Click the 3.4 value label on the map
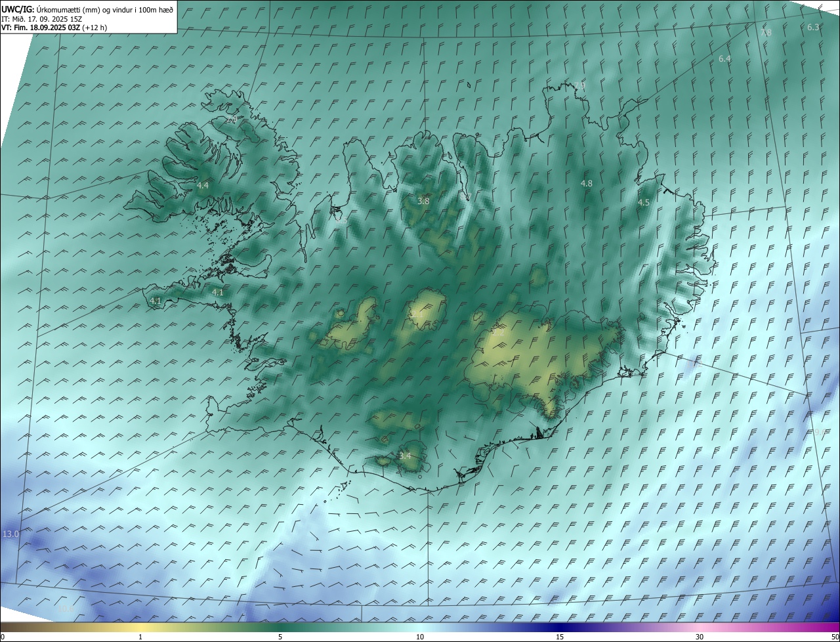The width and height of the screenshot is (840, 642). 405,456
